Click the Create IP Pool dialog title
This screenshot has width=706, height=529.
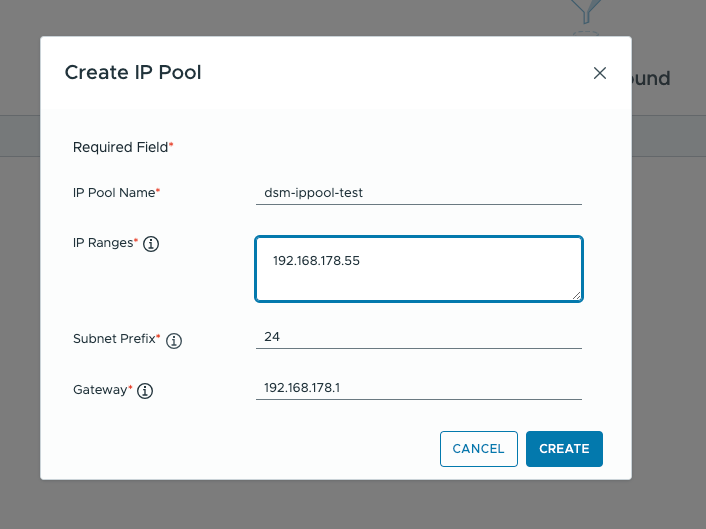click(133, 72)
